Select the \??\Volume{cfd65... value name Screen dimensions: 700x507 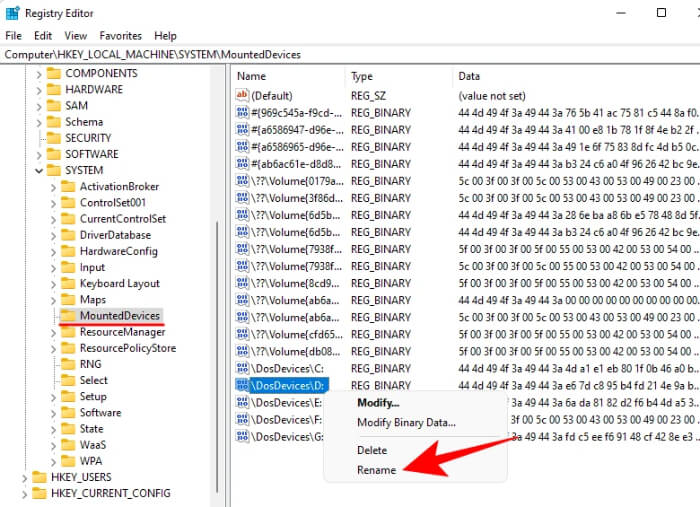(297, 334)
